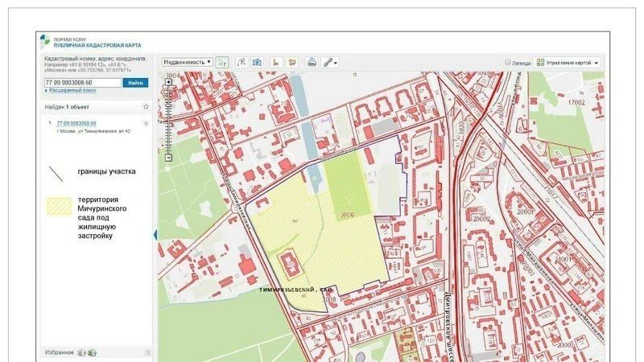Collapse the left search panel arrow
This screenshot has height=362, width=644.
point(155,234)
